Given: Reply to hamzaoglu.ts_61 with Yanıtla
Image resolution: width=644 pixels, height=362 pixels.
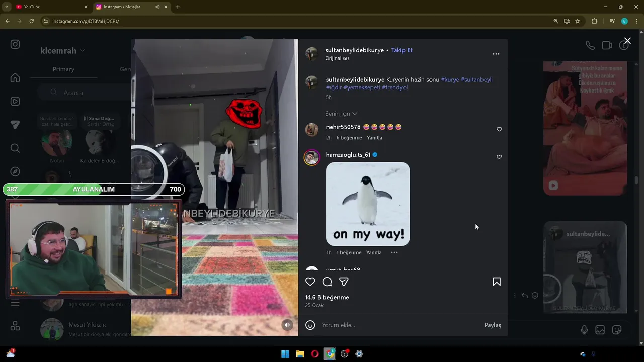Looking at the screenshot, I should tap(374, 253).
